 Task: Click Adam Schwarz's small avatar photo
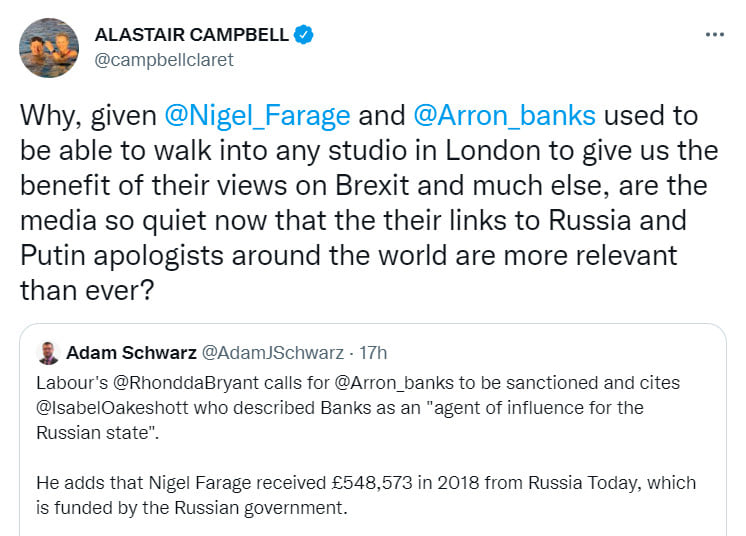click(x=48, y=352)
